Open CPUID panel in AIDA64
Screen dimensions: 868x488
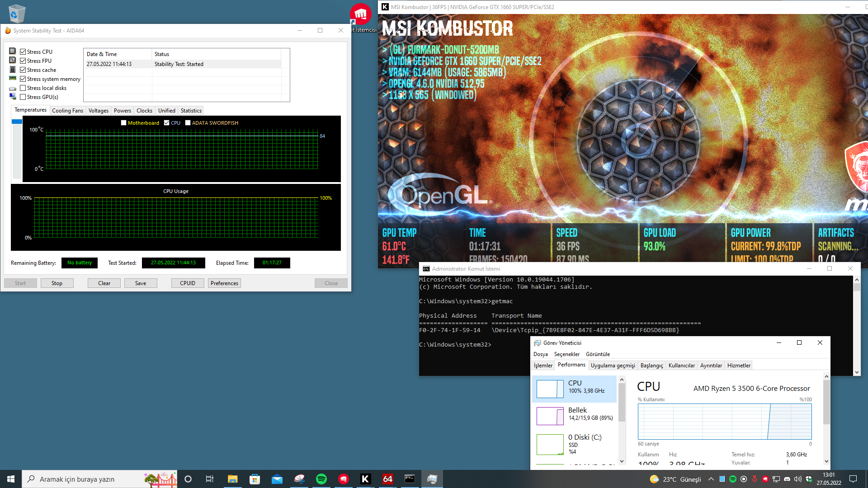point(188,283)
